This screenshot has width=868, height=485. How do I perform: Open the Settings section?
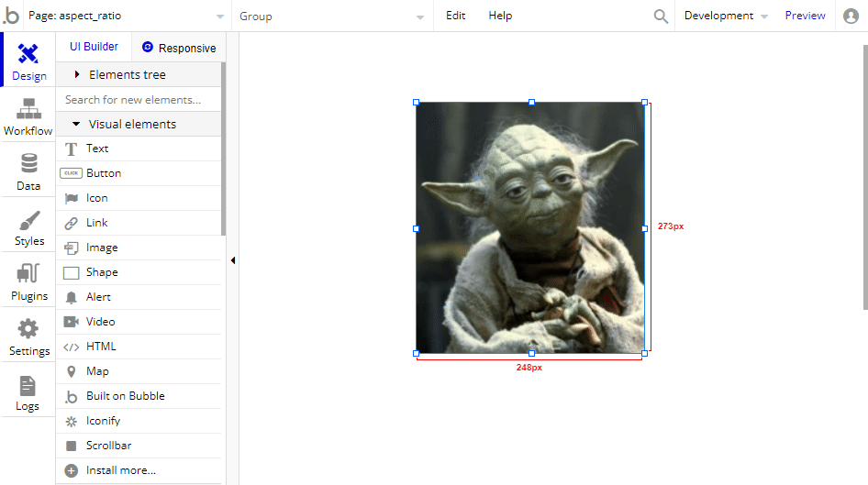pyautogui.click(x=28, y=336)
